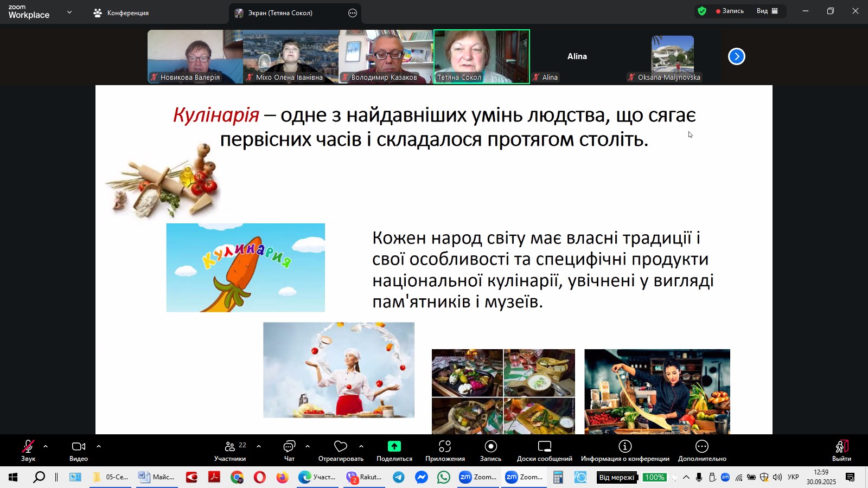Viewport: 868px width, 488px height.
Task: Open the Чат chat panel
Action: point(288,450)
